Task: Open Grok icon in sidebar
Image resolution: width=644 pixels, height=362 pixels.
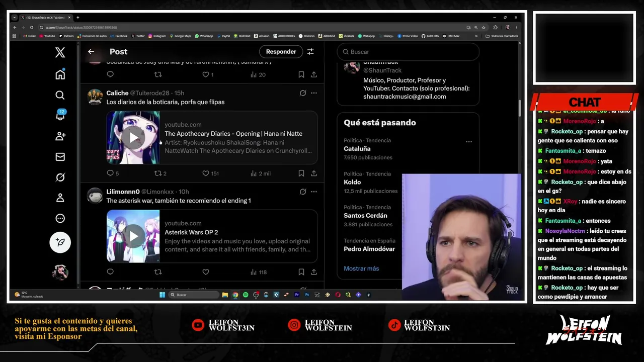Action: point(60,177)
